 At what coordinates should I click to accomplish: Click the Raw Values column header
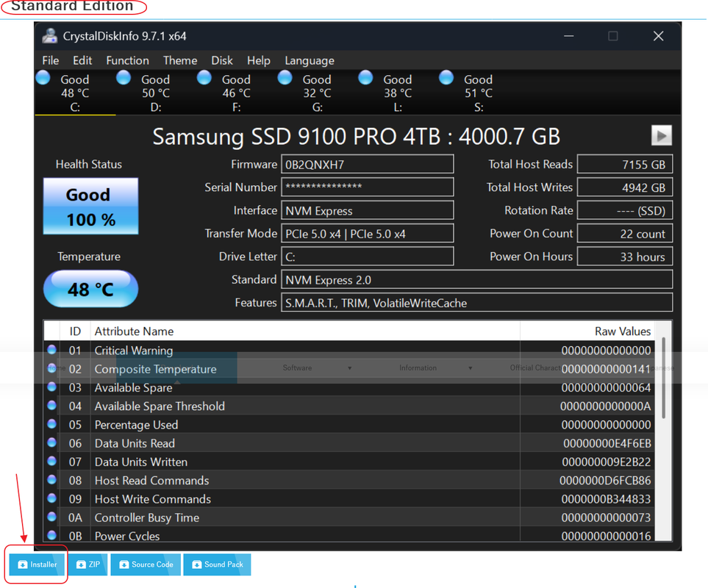coord(587,331)
